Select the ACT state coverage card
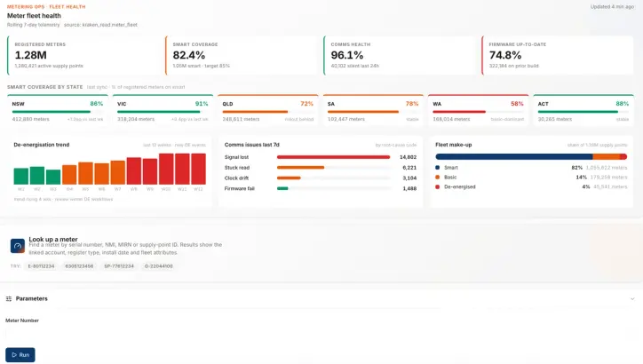The width and height of the screenshot is (643, 364). [x=583, y=110]
